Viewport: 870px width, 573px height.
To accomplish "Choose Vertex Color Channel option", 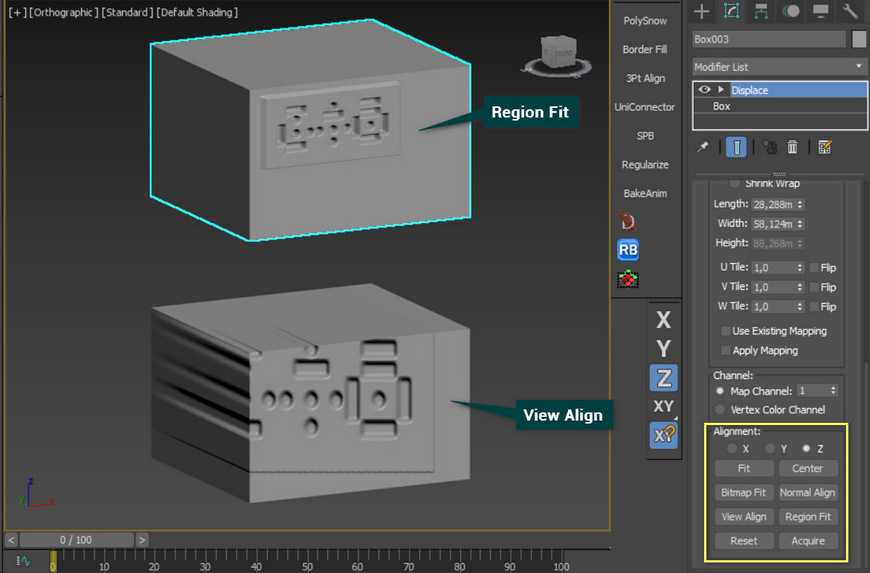I will coord(720,409).
